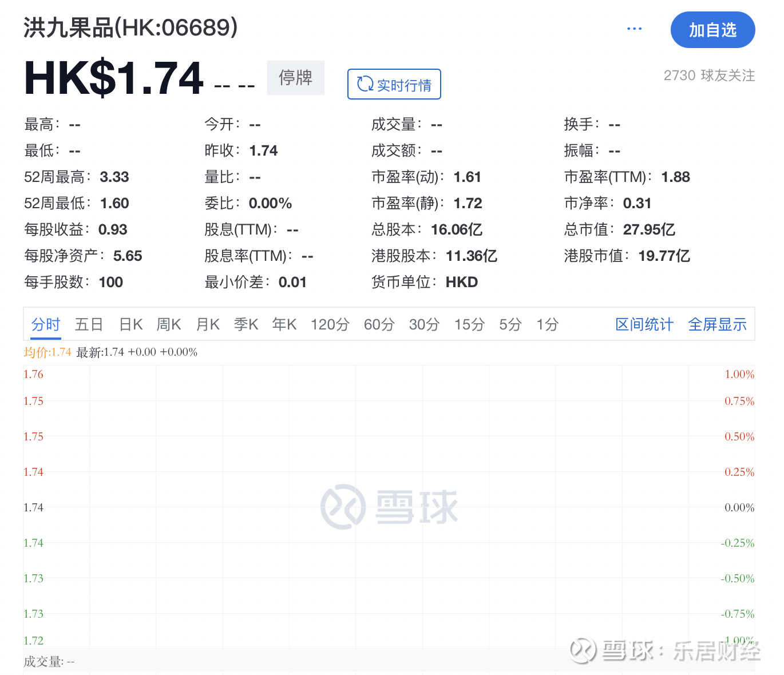Switch to the 日K chart tab
The height and width of the screenshot is (675, 784).
(131, 325)
